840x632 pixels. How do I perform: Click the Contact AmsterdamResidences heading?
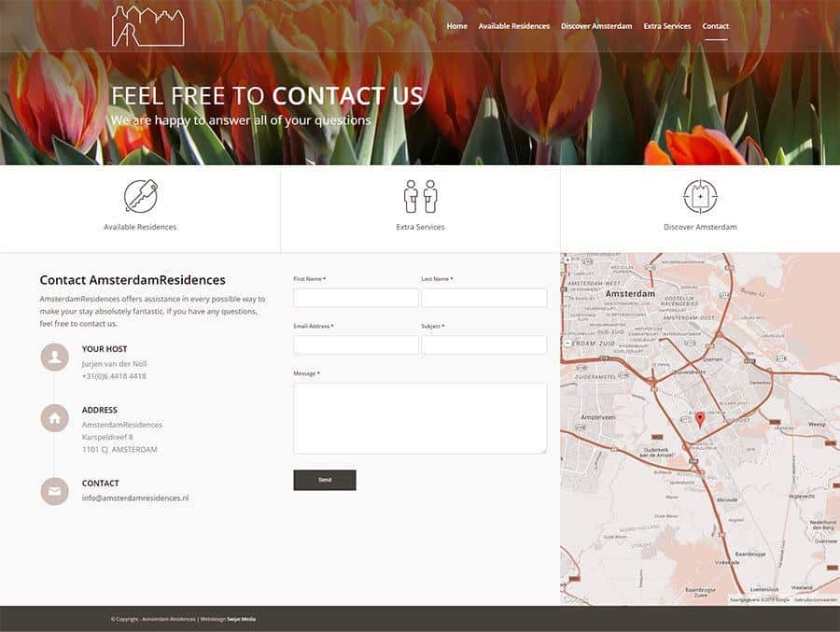point(133,280)
